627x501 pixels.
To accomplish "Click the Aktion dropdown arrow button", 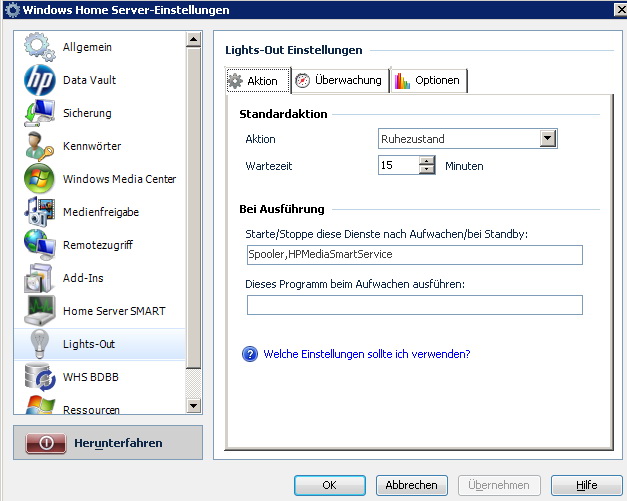I will 547,139.
